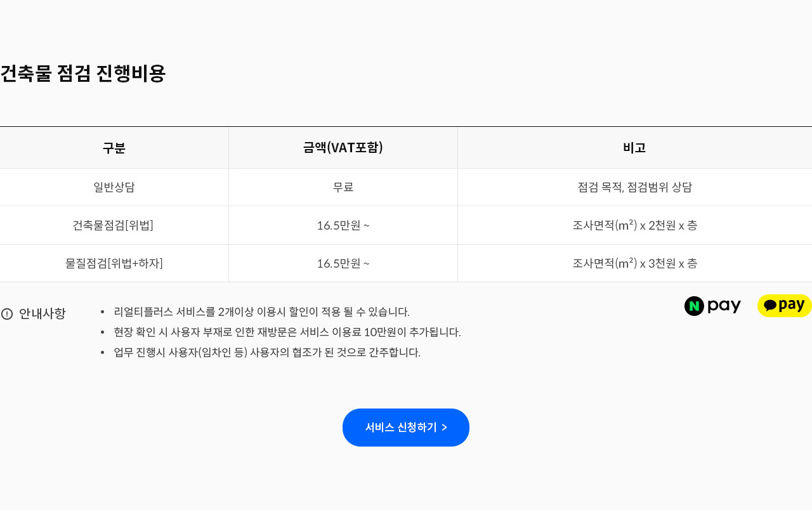Viewport: 812px width, 510px height.
Task: Click the 일반상담 row label
Action: coord(114,187)
